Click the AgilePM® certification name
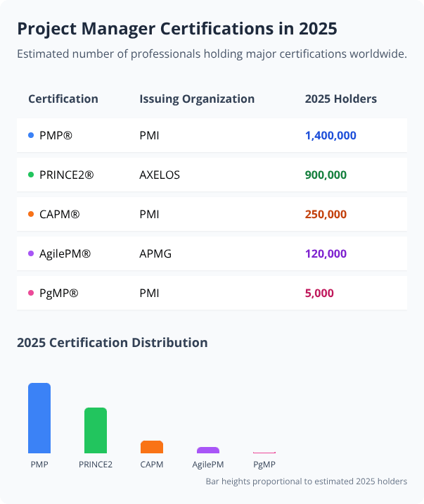Viewport: 424px width, 504px height. 65,254
